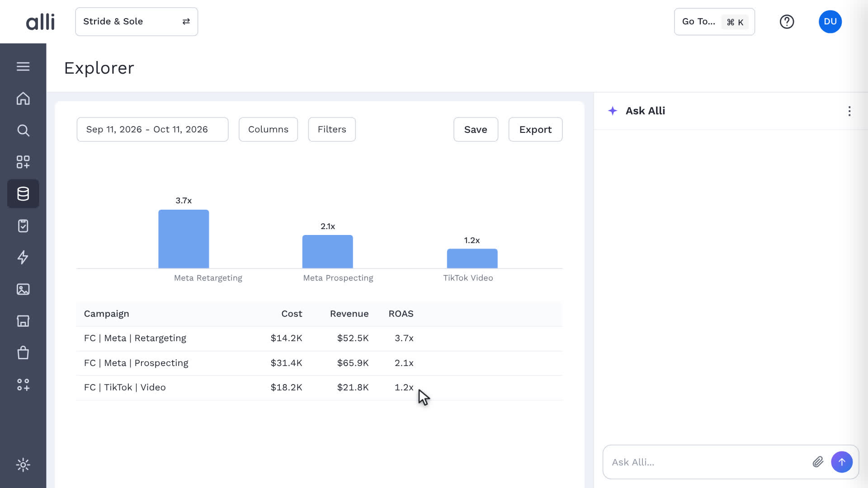The width and height of the screenshot is (868, 488).
Task: Click the $65.9K revenue cell
Action: pos(353,363)
